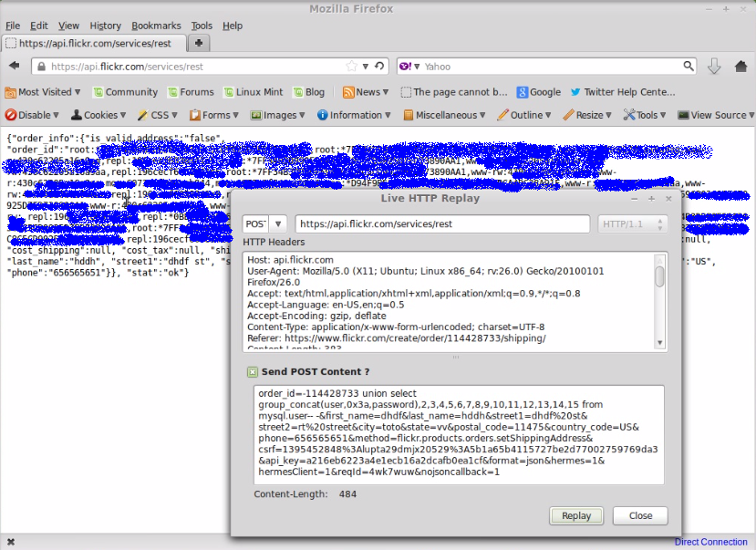Open the Google bookmark
This screenshot has height=550, width=756.
[x=539, y=92]
